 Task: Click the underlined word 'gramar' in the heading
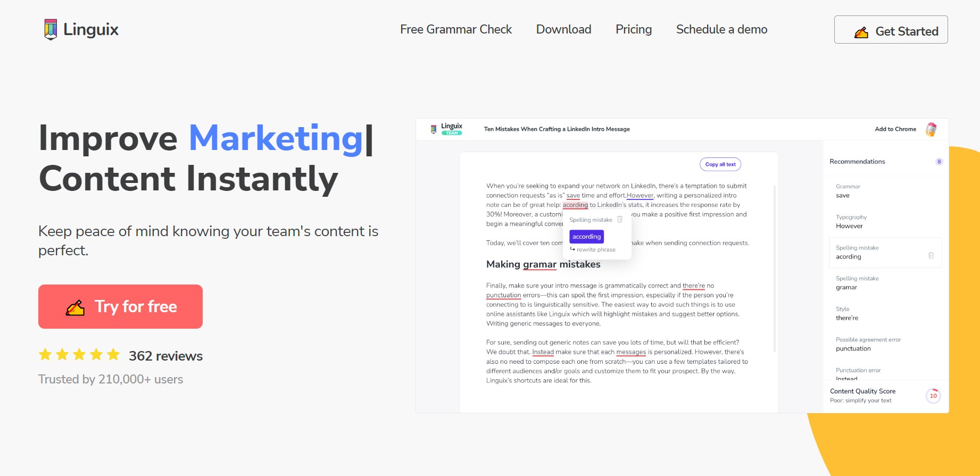pos(539,264)
